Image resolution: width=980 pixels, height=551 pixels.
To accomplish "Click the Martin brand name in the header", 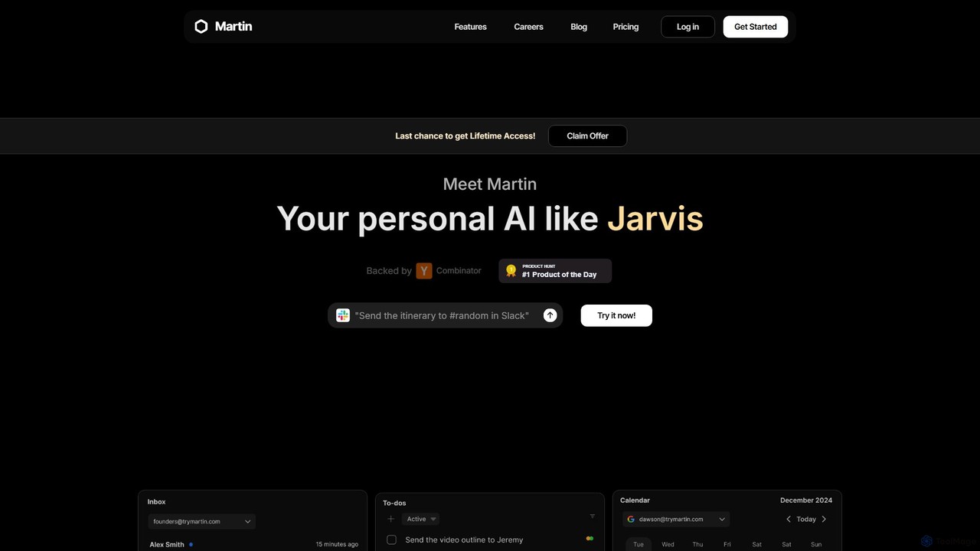I will tap(234, 26).
